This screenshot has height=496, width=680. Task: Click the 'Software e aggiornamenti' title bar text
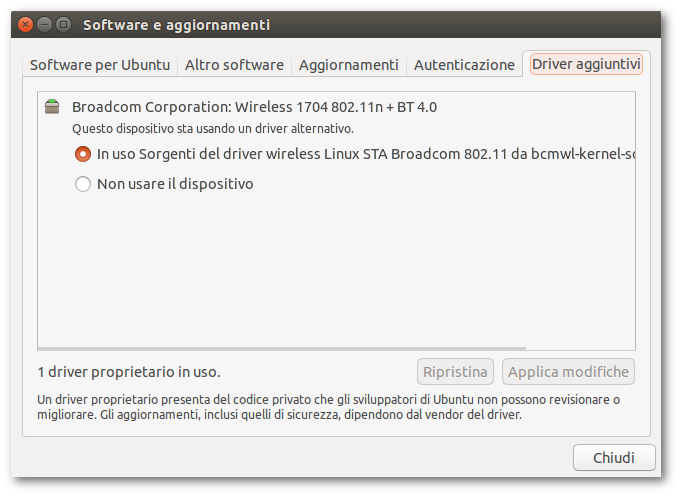click(176, 24)
